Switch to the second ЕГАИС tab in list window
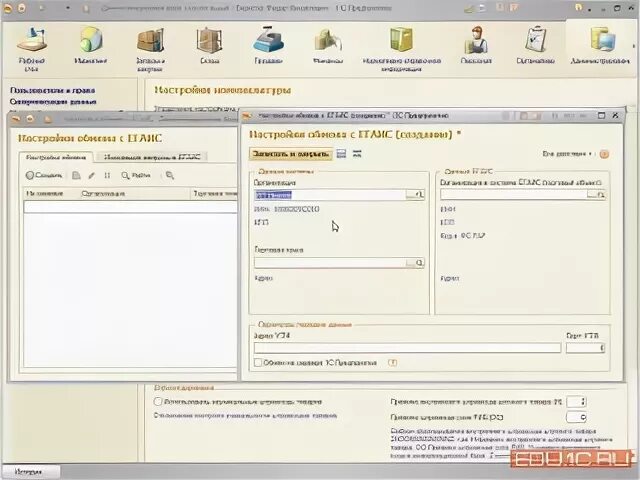 [151, 157]
